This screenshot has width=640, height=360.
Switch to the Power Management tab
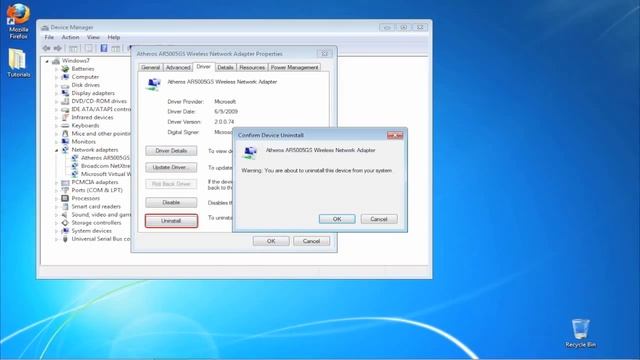click(x=294, y=67)
